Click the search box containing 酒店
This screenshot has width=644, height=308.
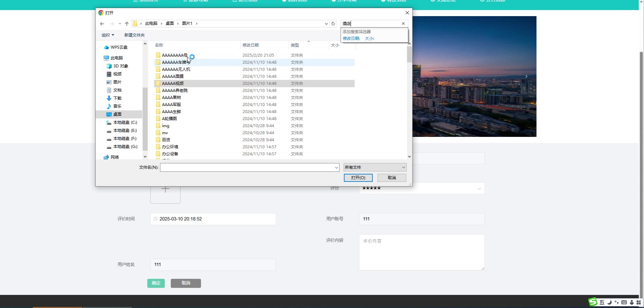click(x=371, y=23)
